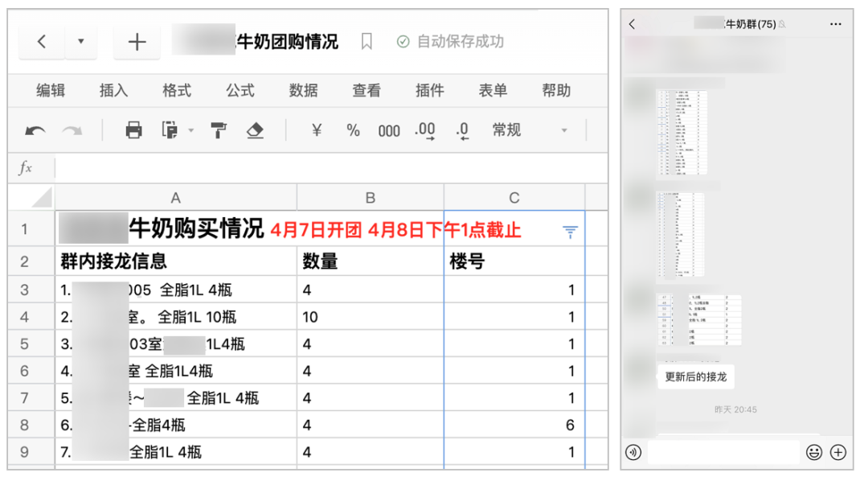Click the print icon
The image size is (868, 477).
click(x=133, y=130)
